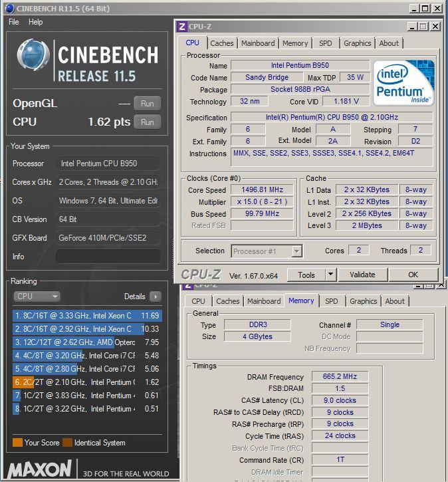Open the Tools dropdown arrow in CPU-Z
Viewport: 448px width, 482px height.
[x=330, y=275]
